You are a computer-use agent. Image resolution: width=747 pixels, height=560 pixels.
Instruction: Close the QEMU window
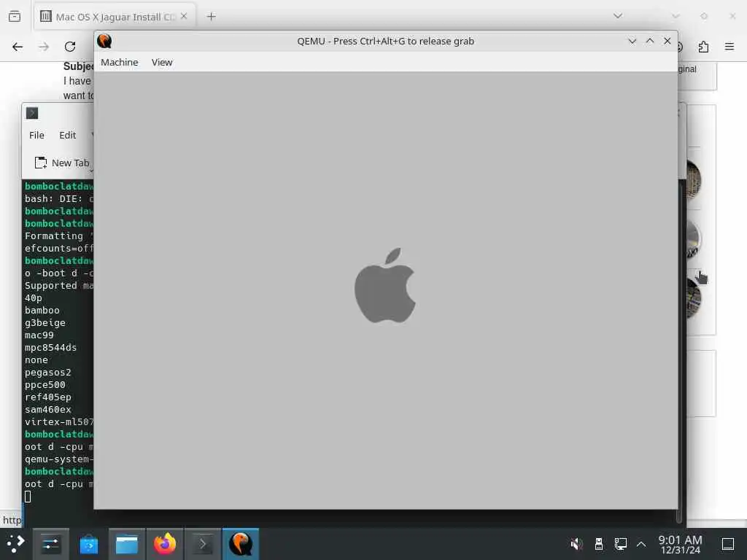tap(667, 41)
